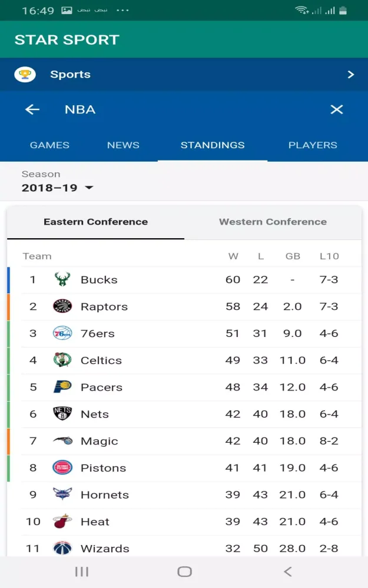Select Eastern Conference standings
Viewport: 368px width, 588px height.
[95, 222]
